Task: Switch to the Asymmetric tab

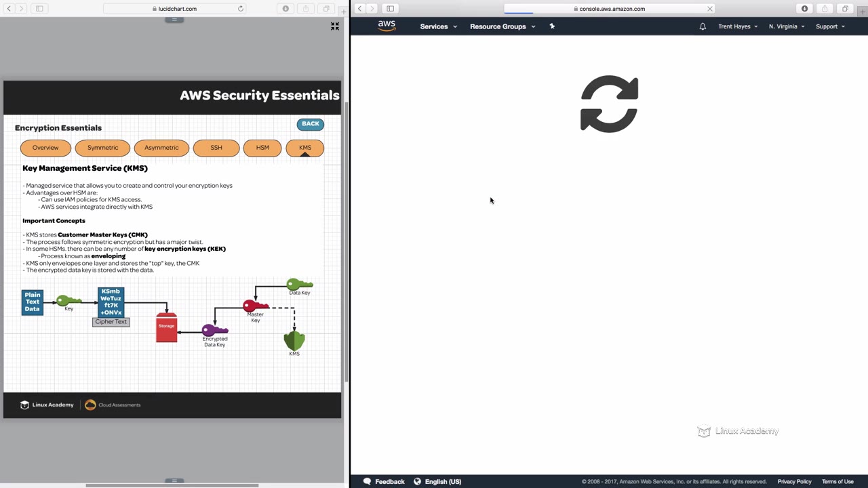Action: [x=161, y=148]
